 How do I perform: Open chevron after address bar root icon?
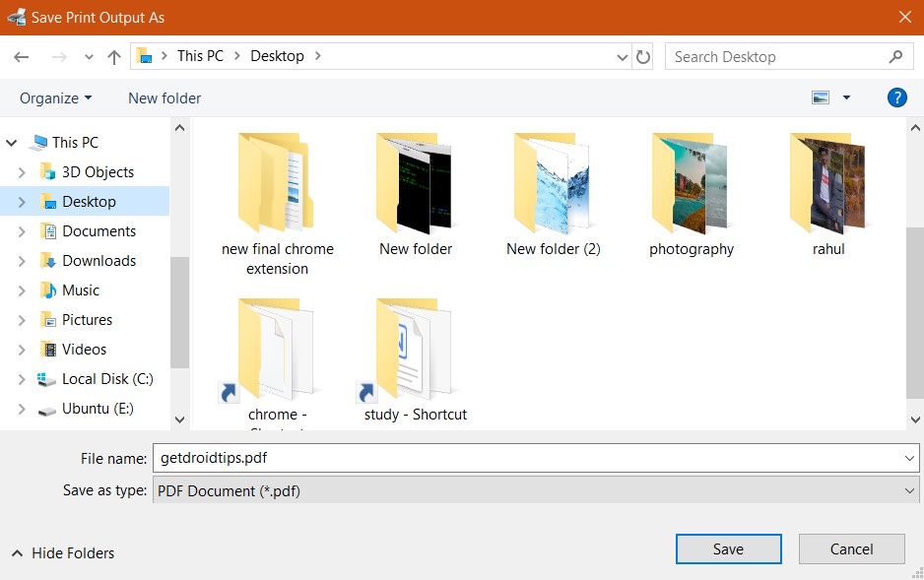[165, 56]
